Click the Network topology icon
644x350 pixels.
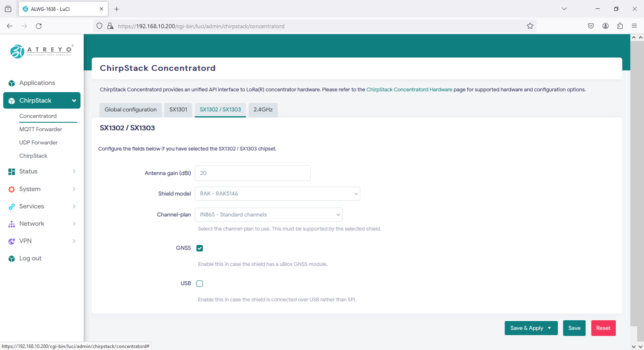pyautogui.click(x=12, y=224)
